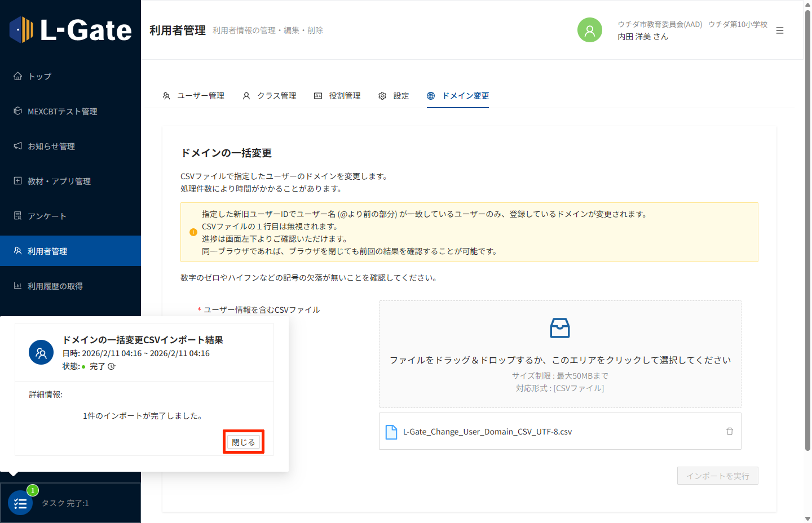Image resolution: width=812 pixels, height=523 pixels.
Task: Open お知らせ管理 in sidebar
Action: [51, 147]
